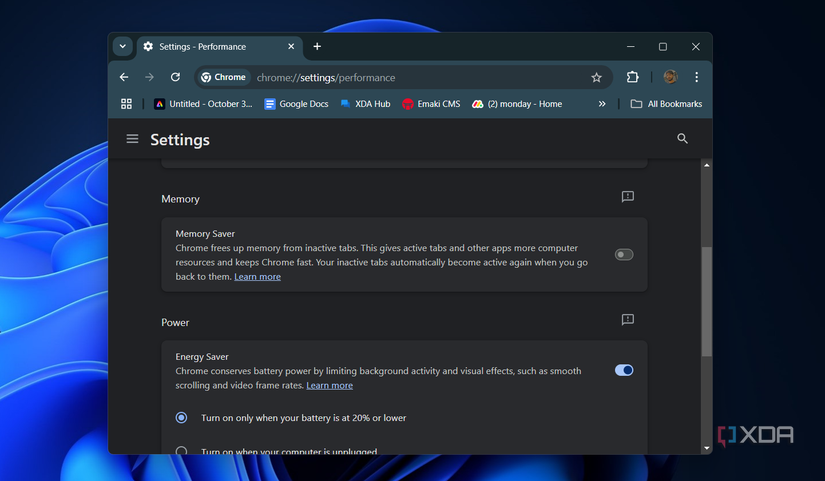This screenshot has height=481, width=825.
Task: Select battery at 20% or lower option
Action: pos(181,418)
